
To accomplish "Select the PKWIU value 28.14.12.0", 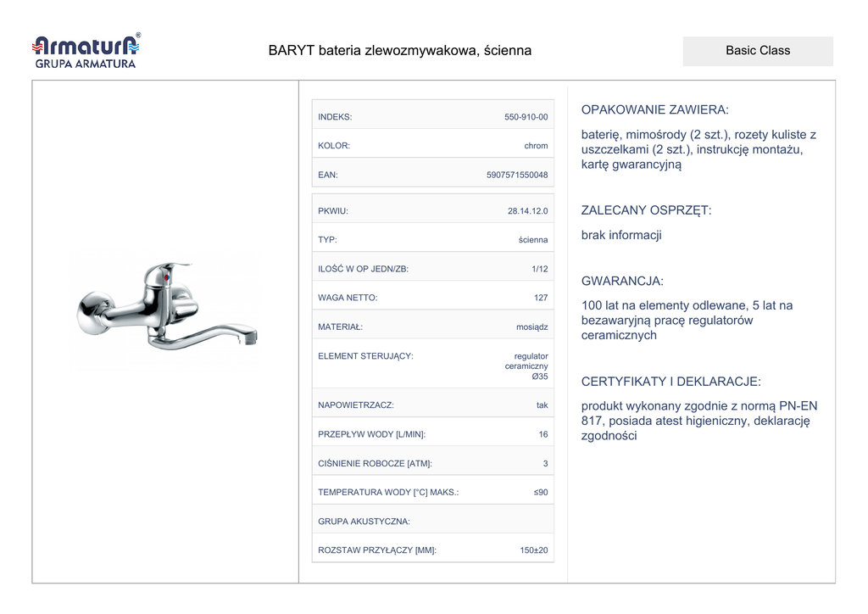I will (527, 211).
